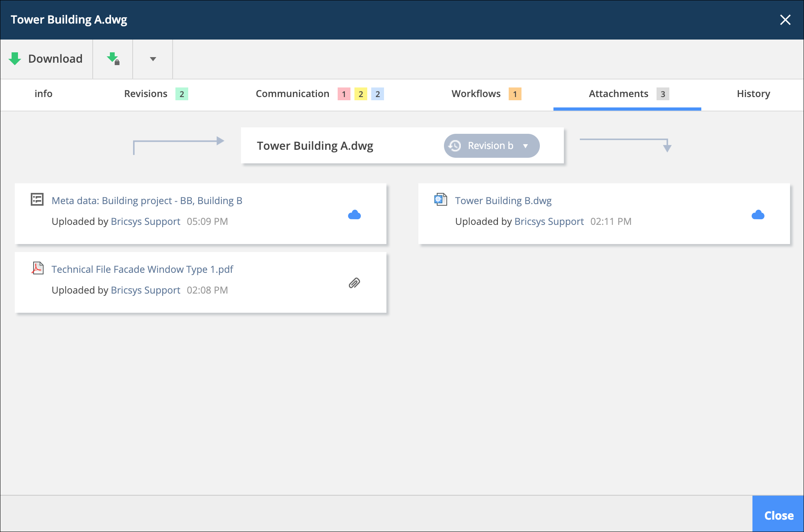804x532 pixels.
Task: Click the paperclip icon on PDF card
Action: (x=354, y=283)
